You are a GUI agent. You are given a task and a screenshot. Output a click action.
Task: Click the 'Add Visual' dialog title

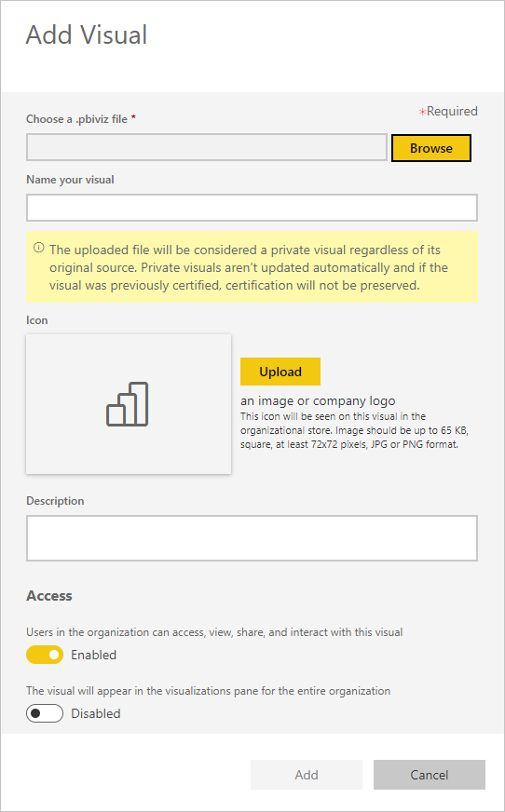87,34
